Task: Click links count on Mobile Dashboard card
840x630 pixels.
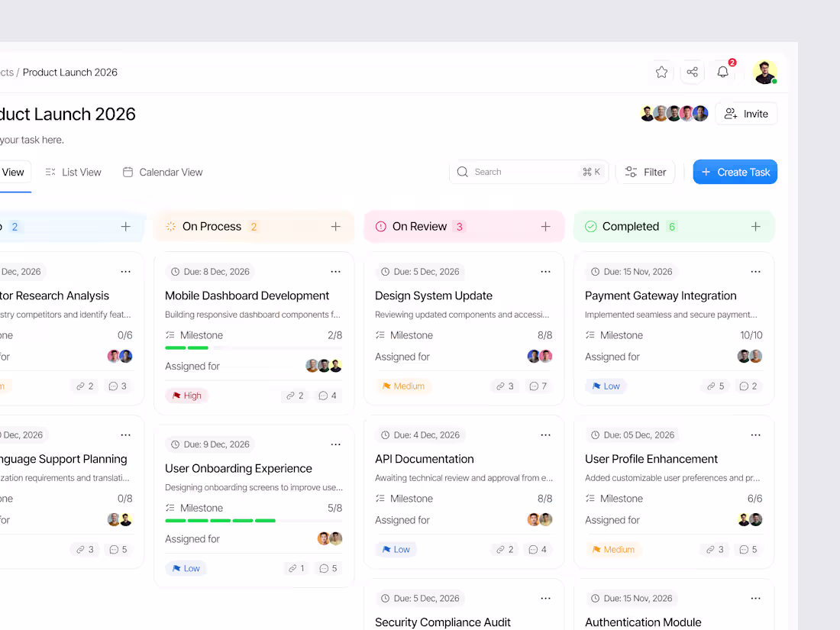Action: tap(295, 396)
